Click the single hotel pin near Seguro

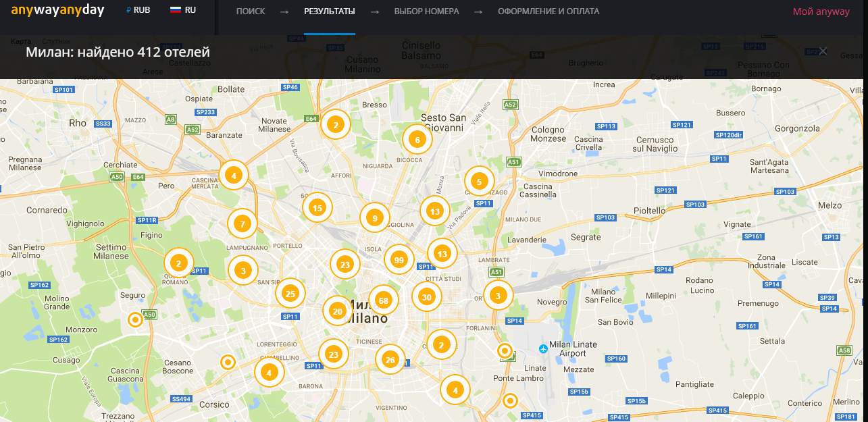pos(135,319)
